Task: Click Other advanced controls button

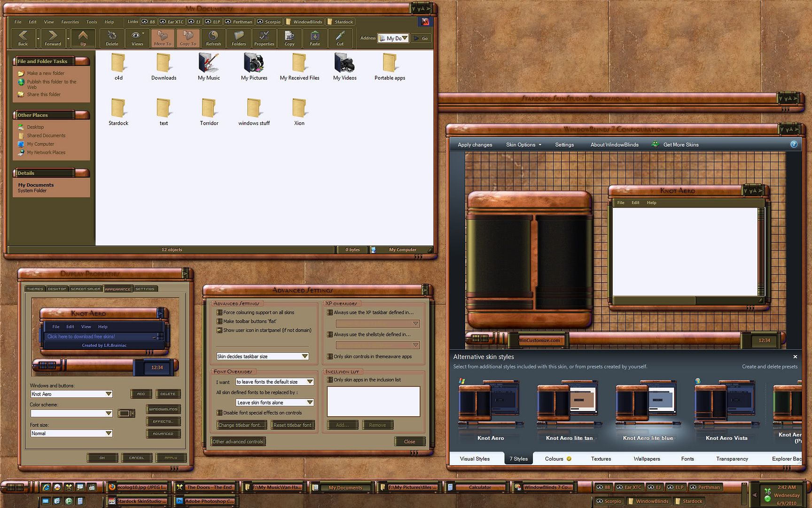Action: coord(238,442)
